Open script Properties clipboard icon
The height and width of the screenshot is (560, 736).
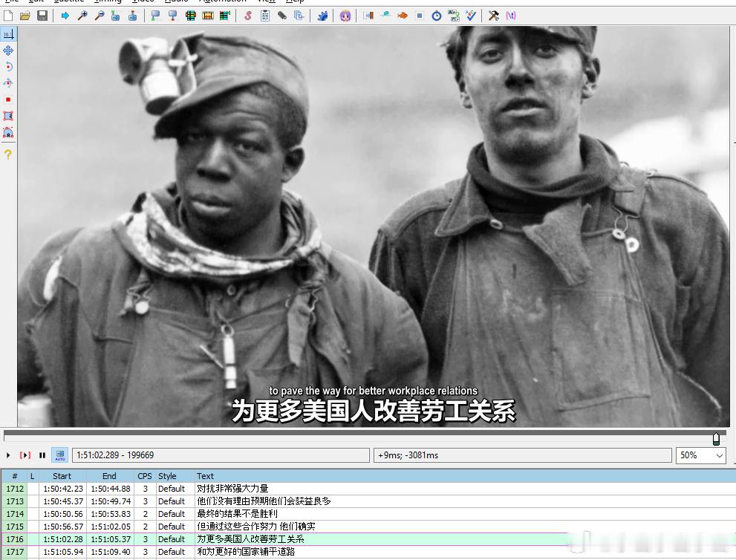pyautogui.click(x=264, y=16)
